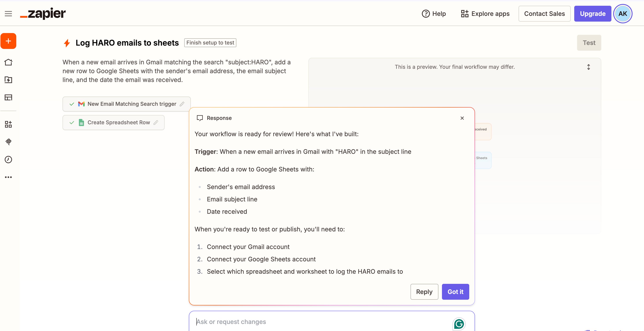Click the Log HARO emails to sheets title
Screen dimensions: 644x331
(x=127, y=43)
